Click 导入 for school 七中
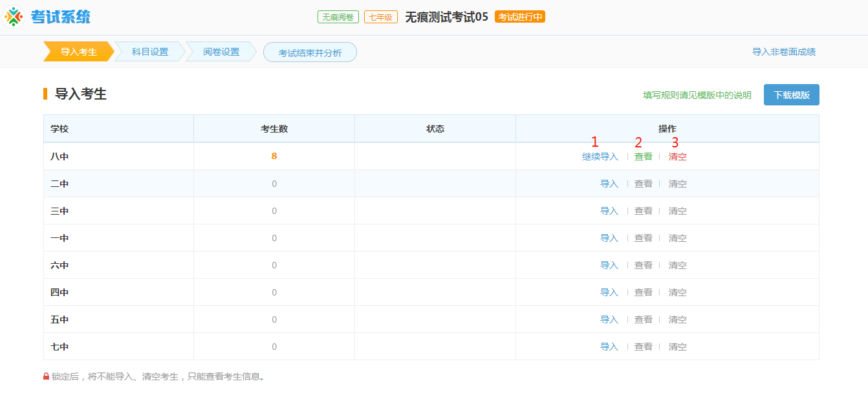The height and width of the screenshot is (399, 868). tap(609, 346)
